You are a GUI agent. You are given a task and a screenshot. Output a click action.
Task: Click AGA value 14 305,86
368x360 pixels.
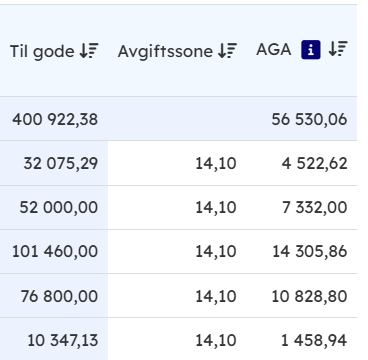[x=310, y=251]
